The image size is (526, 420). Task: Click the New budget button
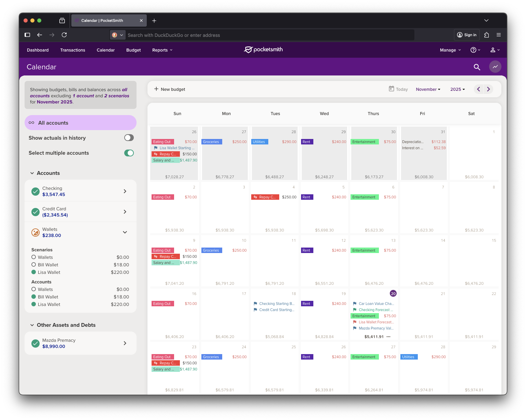[170, 89]
